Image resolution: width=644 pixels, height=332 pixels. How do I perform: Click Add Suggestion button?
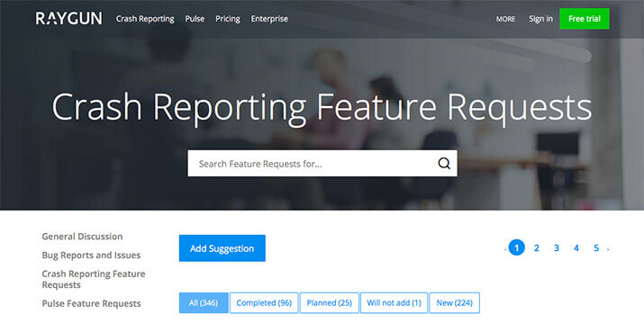tap(222, 248)
